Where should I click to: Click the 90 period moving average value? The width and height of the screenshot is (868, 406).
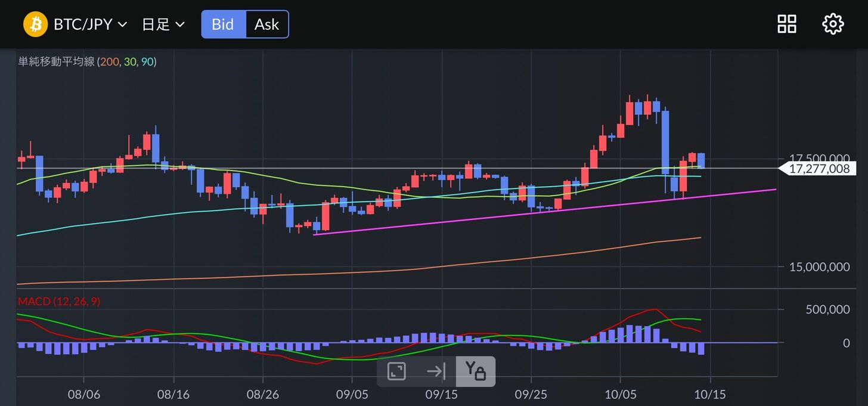(147, 62)
